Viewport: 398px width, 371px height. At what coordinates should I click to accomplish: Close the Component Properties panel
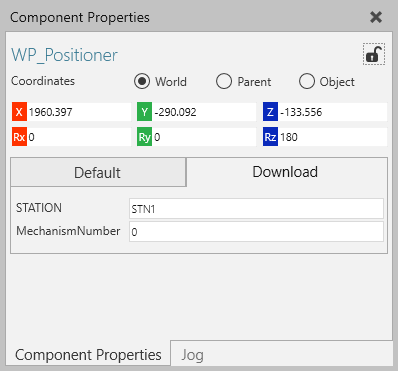point(376,17)
